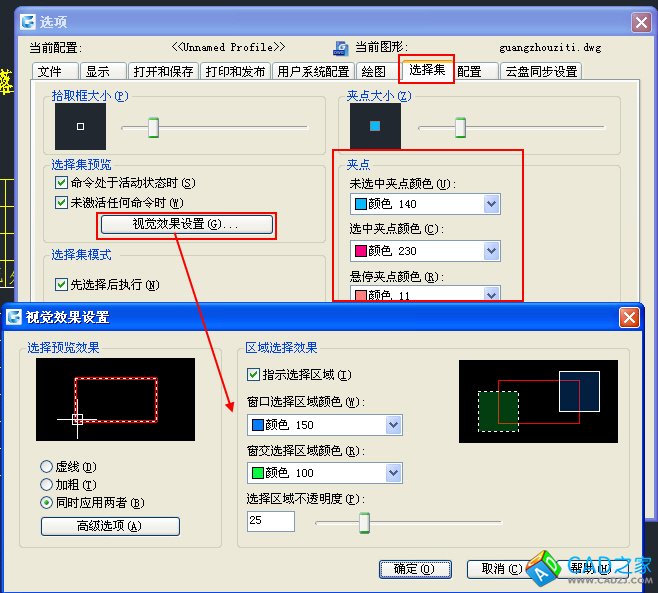Screen dimensions: 658x593
Task: Select the 虚线 radio button
Action: point(47,466)
